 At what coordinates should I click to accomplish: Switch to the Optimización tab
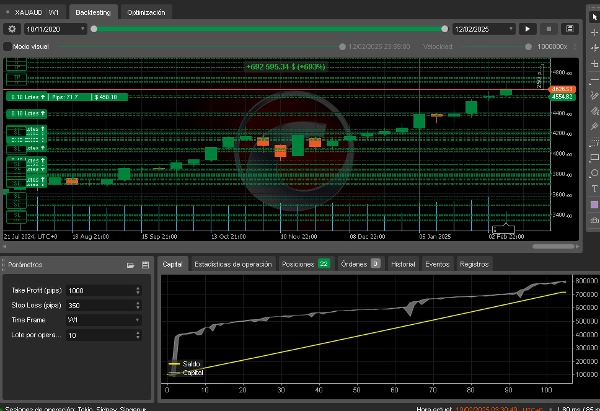[147, 12]
